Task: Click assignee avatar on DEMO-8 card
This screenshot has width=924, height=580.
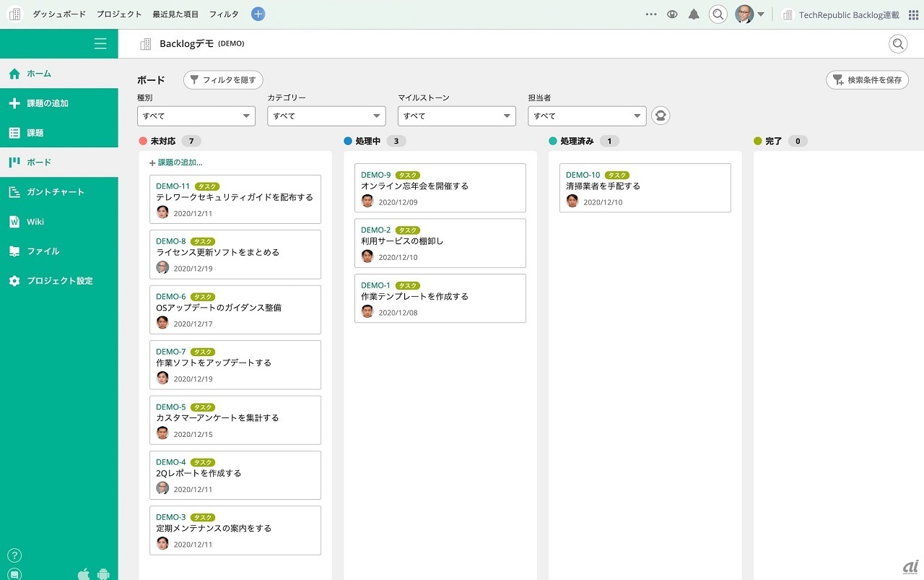Action: click(162, 267)
